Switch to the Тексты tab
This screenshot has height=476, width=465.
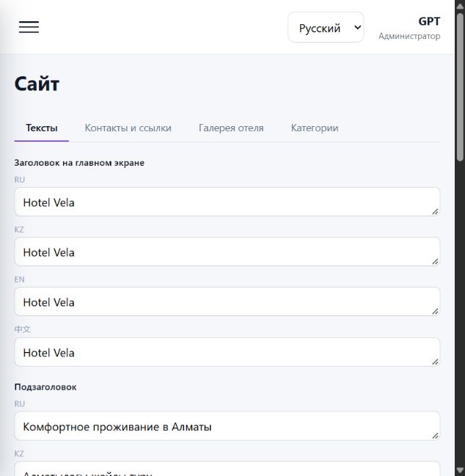coord(42,128)
